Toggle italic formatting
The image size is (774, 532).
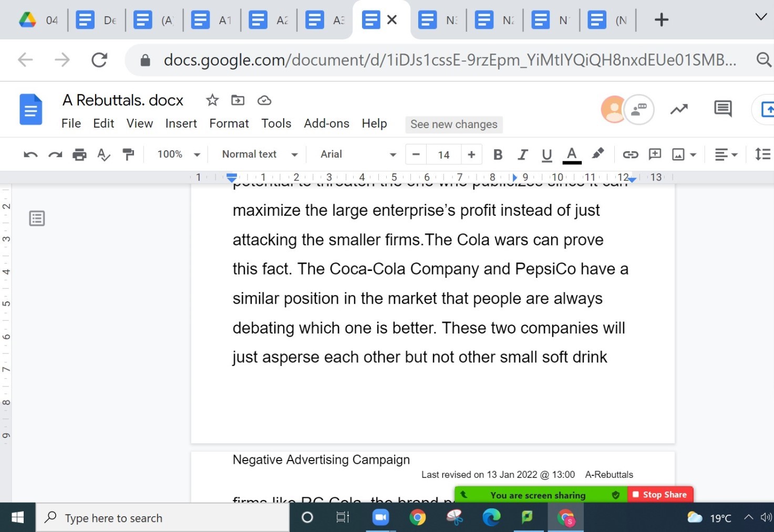point(522,154)
